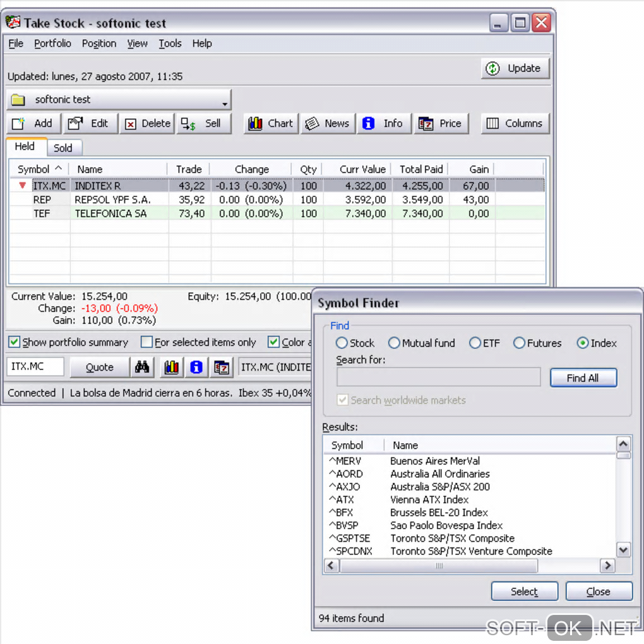Sort by the Gain column header
The height and width of the screenshot is (644, 644).
click(x=472, y=169)
